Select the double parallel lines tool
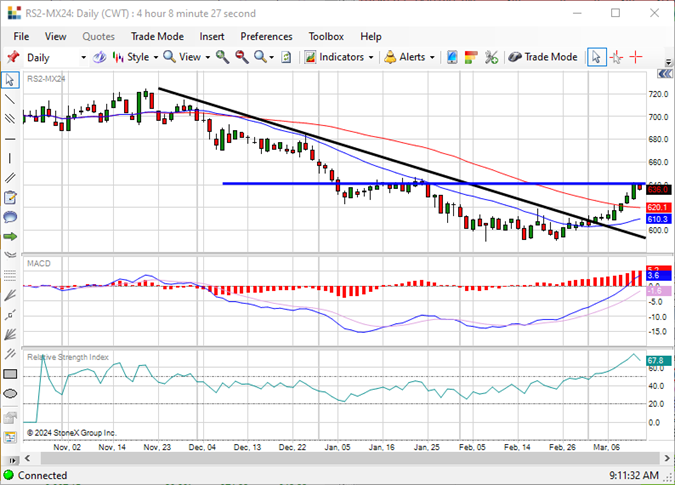Screen dimensions: 675x485 (x=10, y=178)
